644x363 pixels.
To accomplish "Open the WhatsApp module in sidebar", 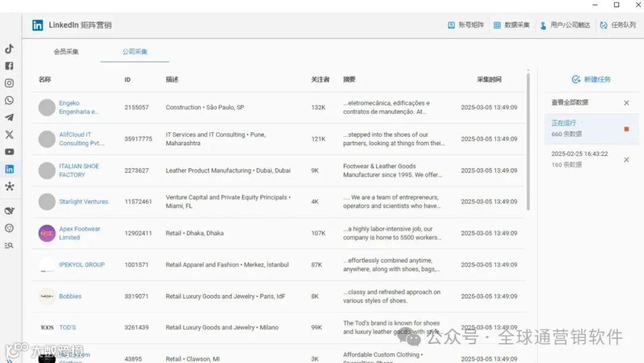I will click(x=9, y=100).
